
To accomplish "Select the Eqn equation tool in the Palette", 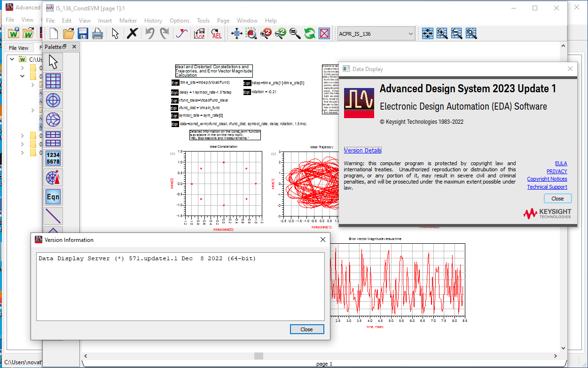I will click(53, 197).
